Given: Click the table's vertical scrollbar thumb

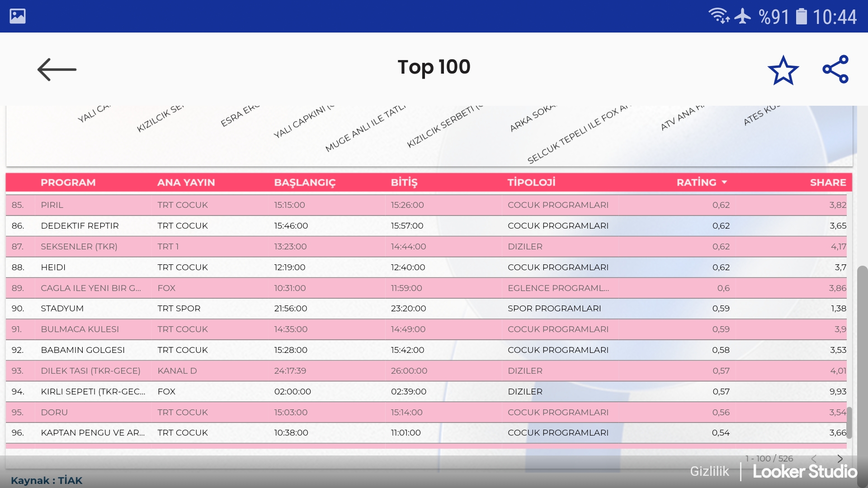Looking at the screenshot, I should [849, 422].
